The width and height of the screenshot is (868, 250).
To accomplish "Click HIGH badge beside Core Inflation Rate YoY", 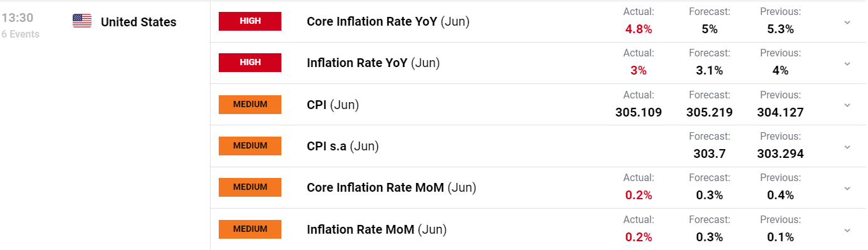I will 250,21.
